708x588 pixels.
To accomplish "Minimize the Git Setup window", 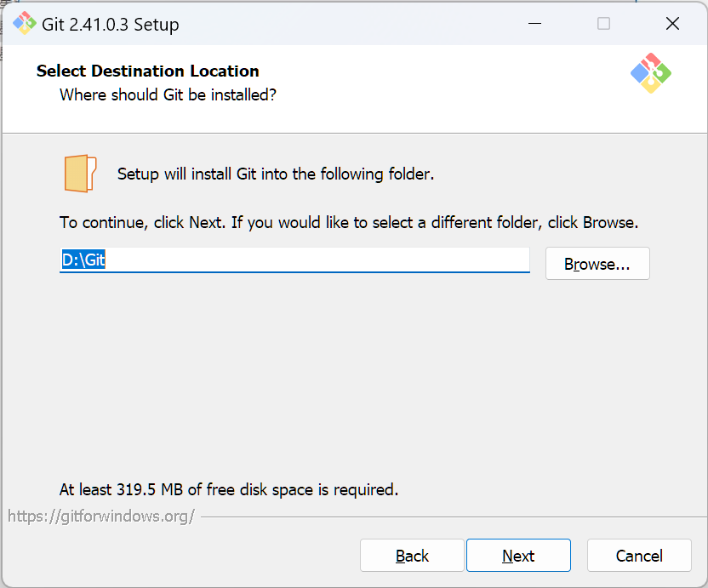I will pyautogui.click(x=534, y=24).
